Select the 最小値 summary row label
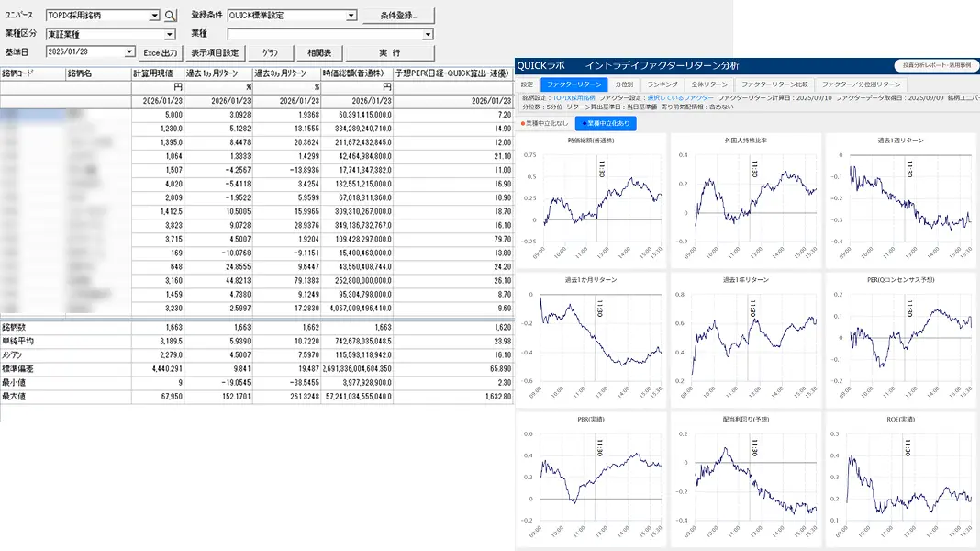 (14, 382)
